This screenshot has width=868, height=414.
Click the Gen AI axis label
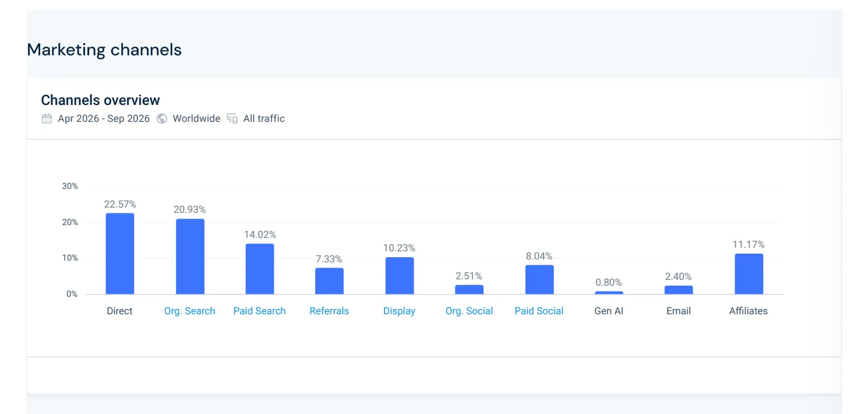(x=609, y=311)
